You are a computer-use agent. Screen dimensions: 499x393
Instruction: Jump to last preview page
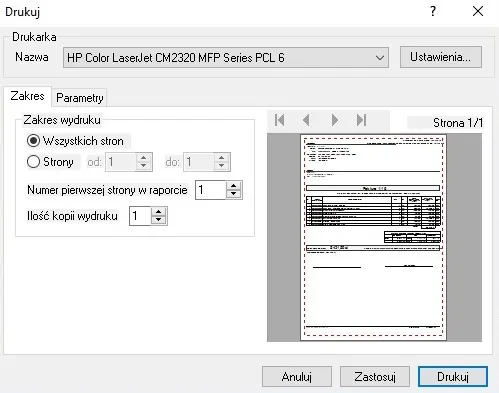point(362,120)
